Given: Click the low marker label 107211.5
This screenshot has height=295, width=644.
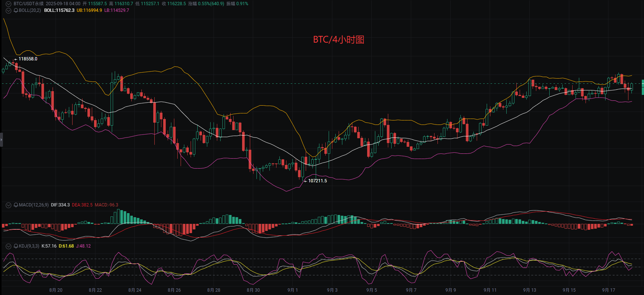Looking at the screenshot, I should (318, 181).
